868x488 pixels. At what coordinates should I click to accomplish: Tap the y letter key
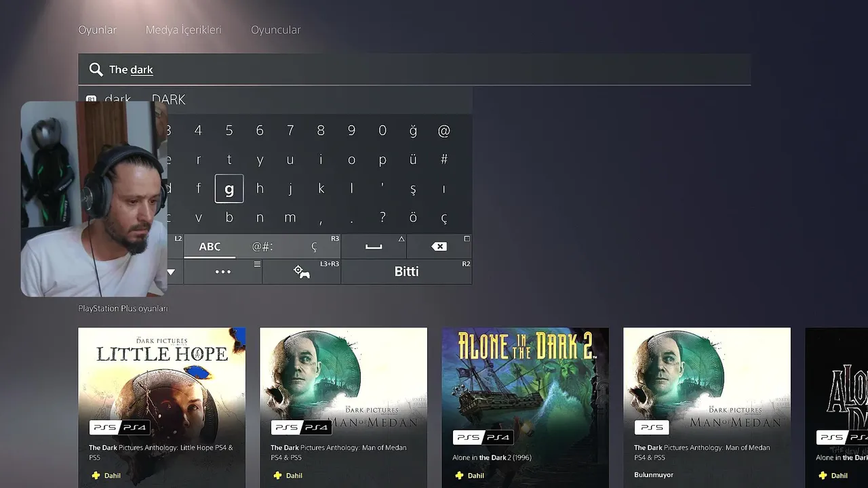[260, 160]
